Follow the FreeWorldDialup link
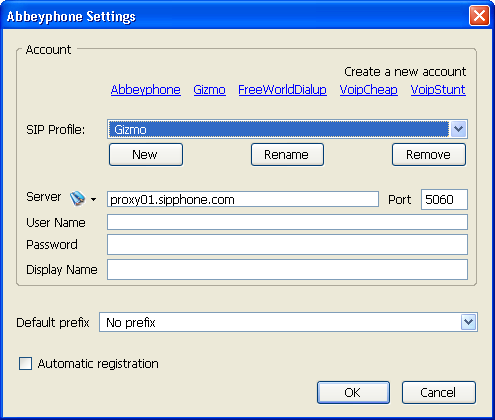 tap(282, 90)
